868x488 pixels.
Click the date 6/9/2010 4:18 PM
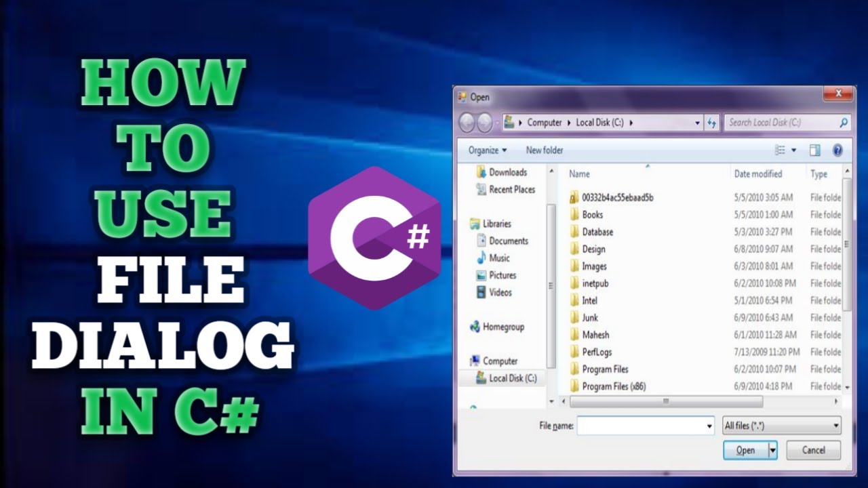coord(763,386)
